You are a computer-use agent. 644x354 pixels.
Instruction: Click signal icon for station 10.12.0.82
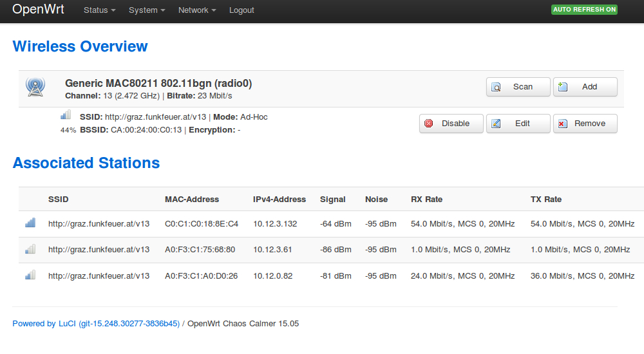30,275
